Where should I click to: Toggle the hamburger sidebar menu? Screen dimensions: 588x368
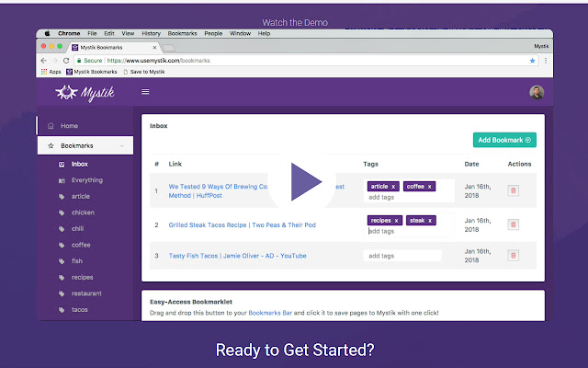[x=145, y=92]
